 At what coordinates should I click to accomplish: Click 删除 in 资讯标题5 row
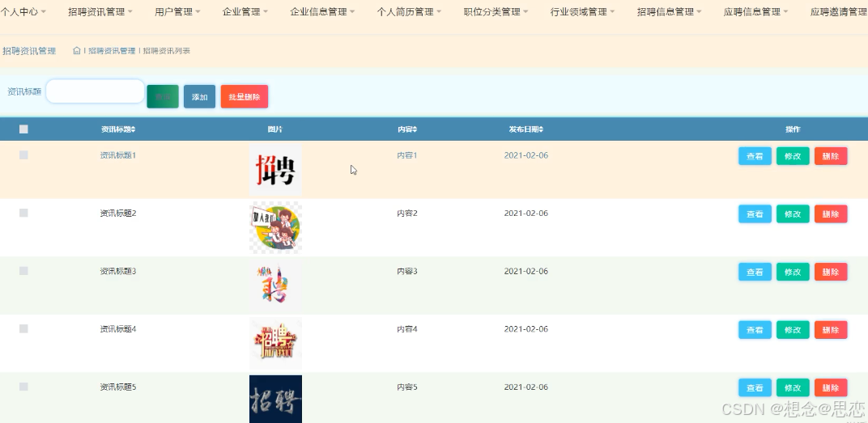pos(831,387)
